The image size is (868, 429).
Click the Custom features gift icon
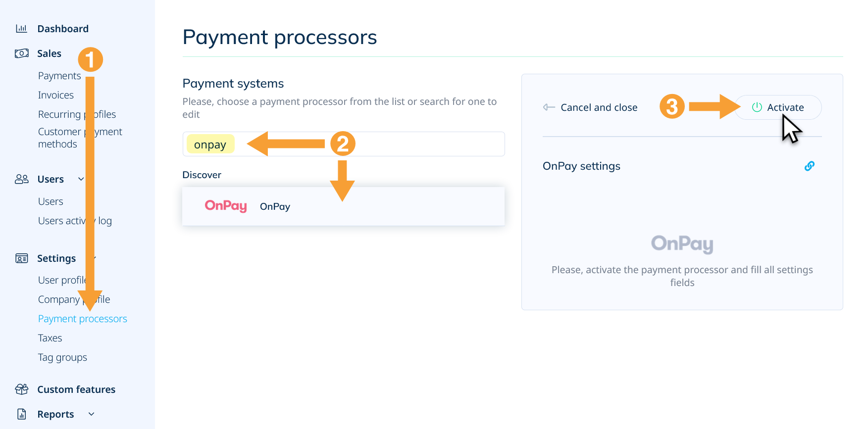[x=21, y=389]
